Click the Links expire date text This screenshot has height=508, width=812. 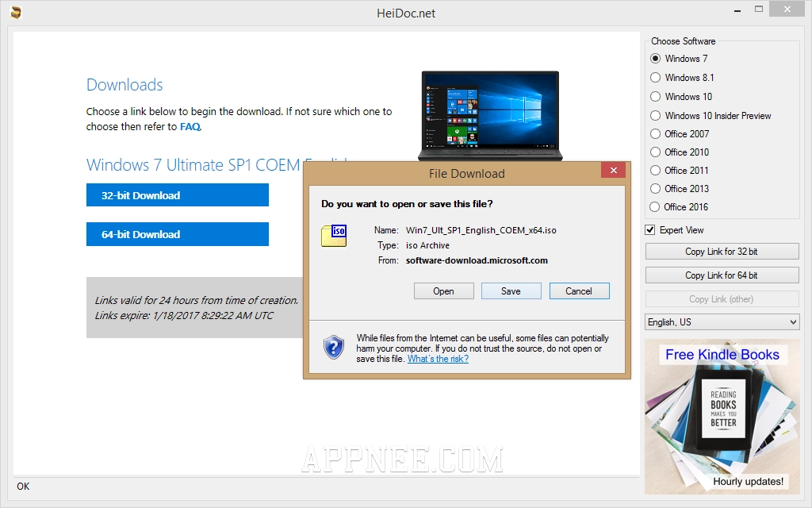184,316
